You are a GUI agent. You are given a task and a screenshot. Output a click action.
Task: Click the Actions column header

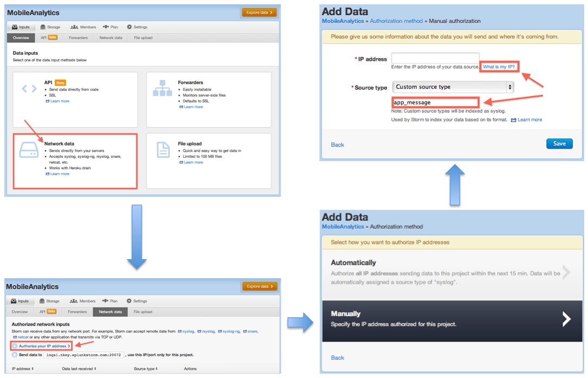(190, 369)
